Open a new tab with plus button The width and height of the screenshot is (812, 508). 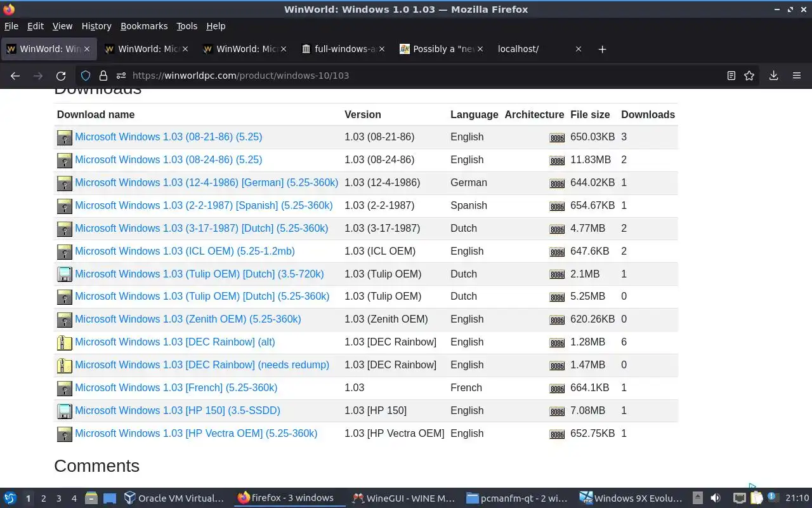(602, 49)
